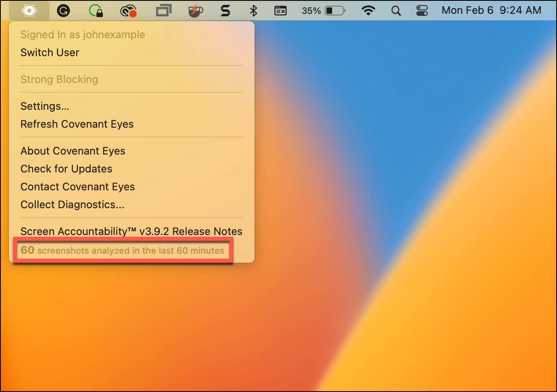The height and width of the screenshot is (392, 557).
Task: Click the green circular lock icon
Action: pyautogui.click(x=96, y=11)
